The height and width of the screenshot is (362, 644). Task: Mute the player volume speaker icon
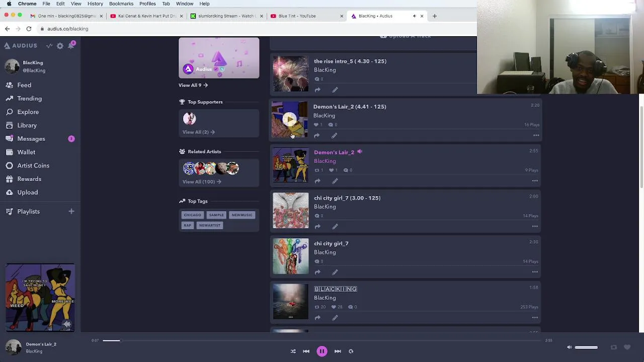569,347
